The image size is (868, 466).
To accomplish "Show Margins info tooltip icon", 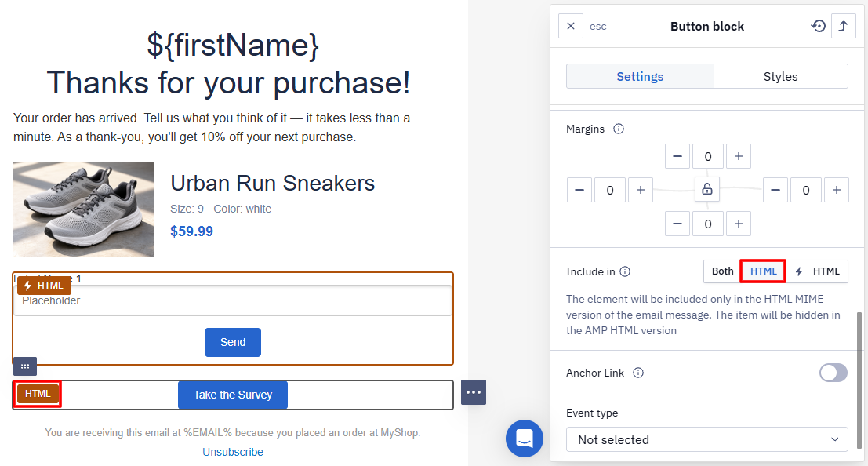I will (x=619, y=129).
